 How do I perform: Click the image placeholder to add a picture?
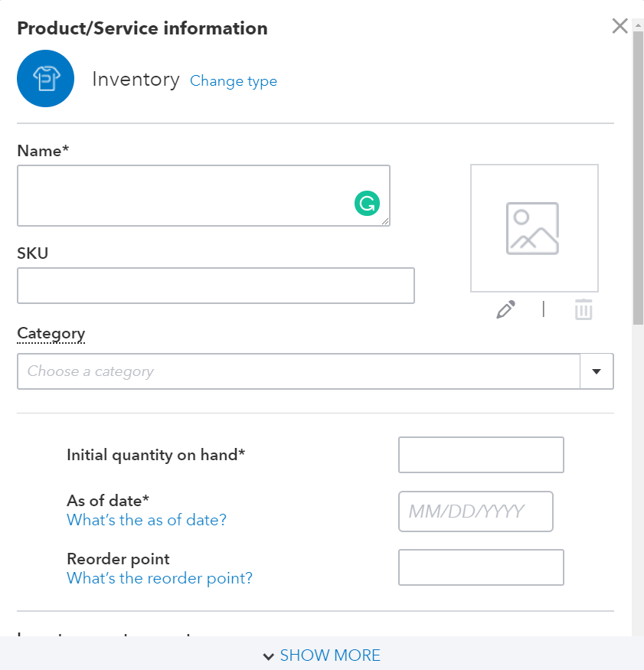coord(534,227)
